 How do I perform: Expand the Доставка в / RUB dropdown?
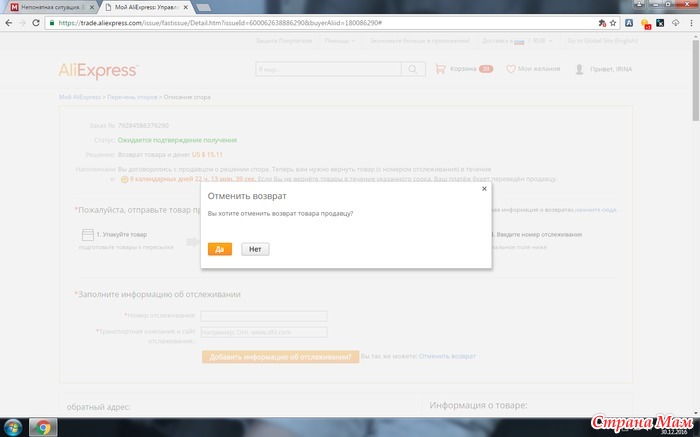(x=517, y=41)
